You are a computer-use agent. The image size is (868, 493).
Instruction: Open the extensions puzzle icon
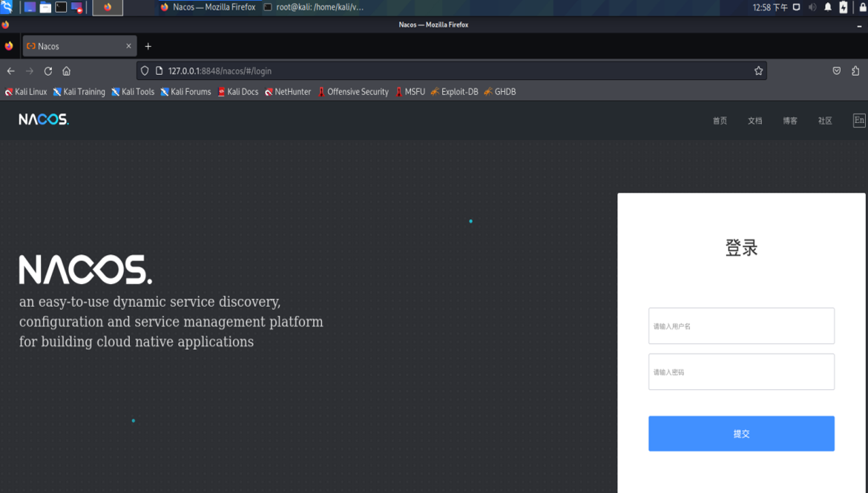tap(856, 71)
